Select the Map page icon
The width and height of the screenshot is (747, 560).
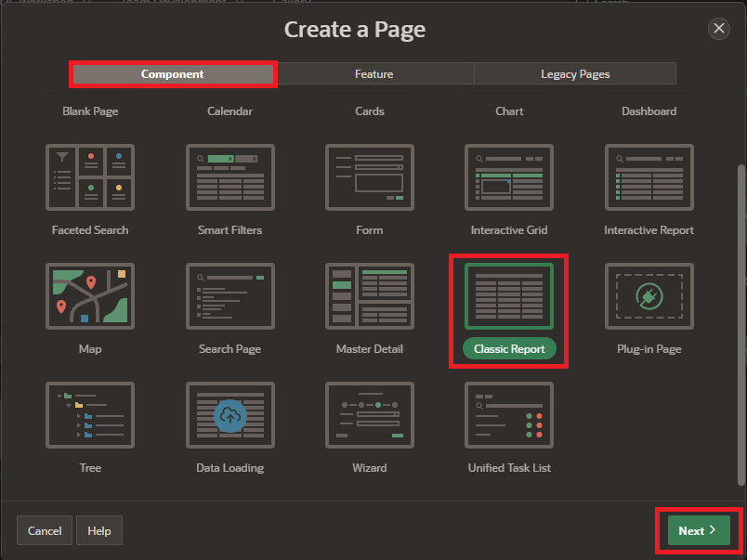pos(90,296)
